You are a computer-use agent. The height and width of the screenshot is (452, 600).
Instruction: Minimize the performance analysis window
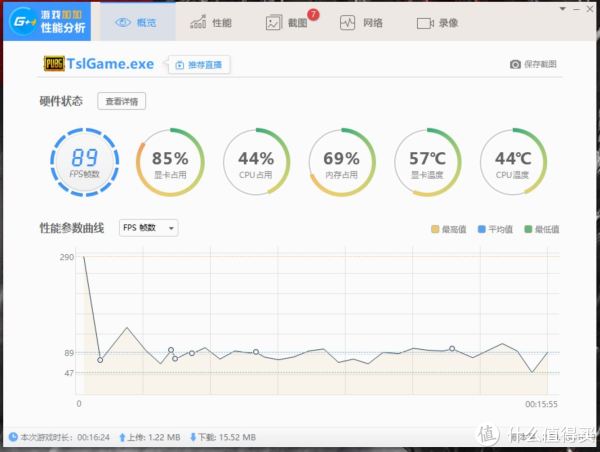[x=576, y=9]
